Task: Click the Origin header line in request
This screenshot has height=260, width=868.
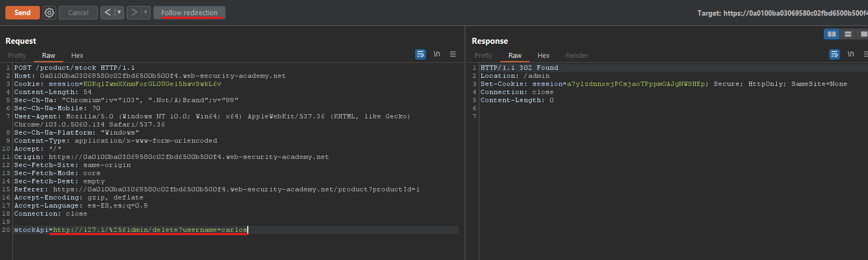Action: pos(172,157)
